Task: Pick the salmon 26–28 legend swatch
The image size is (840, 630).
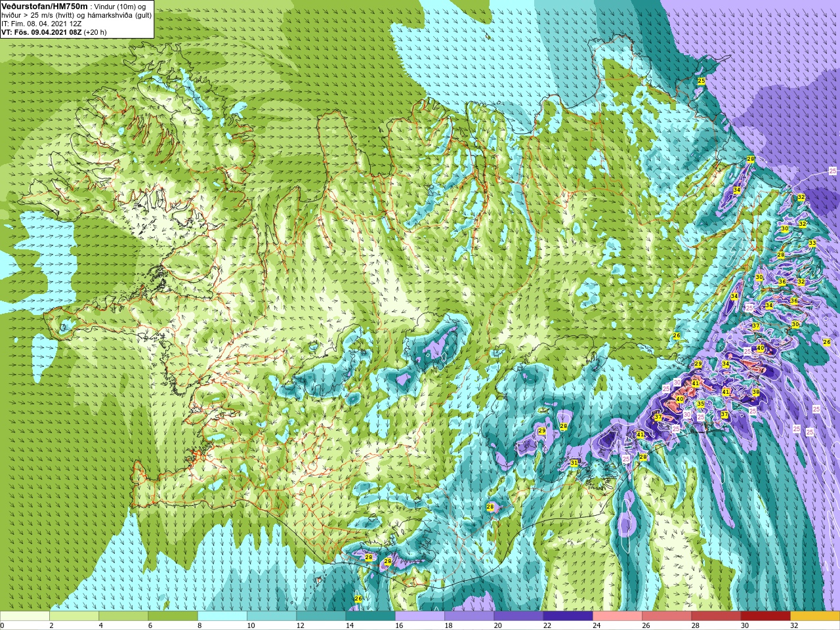Action: click(667, 616)
